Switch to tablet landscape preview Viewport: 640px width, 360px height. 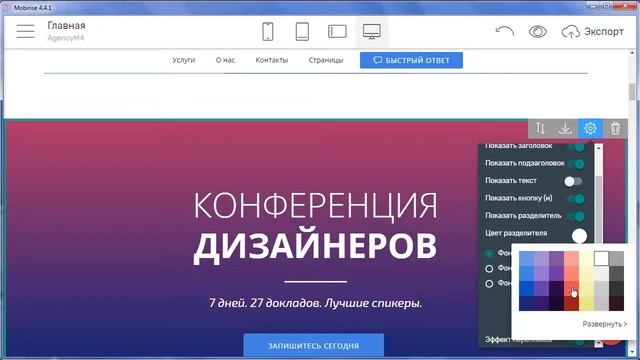[x=337, y=31]
